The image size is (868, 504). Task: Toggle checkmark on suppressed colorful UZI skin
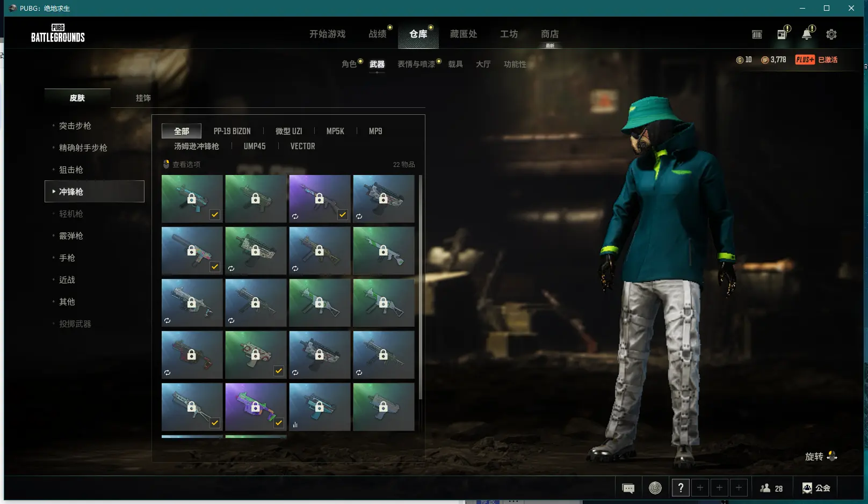pos(215,267)
